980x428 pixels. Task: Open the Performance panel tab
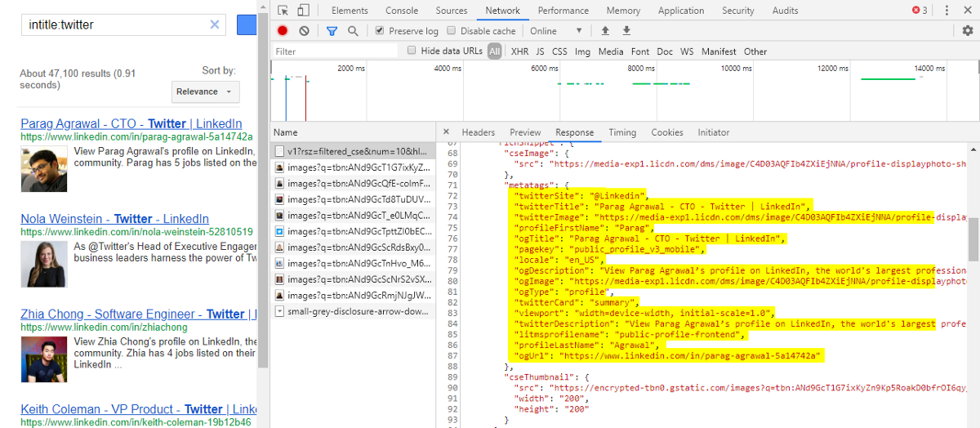click(563, 11)
